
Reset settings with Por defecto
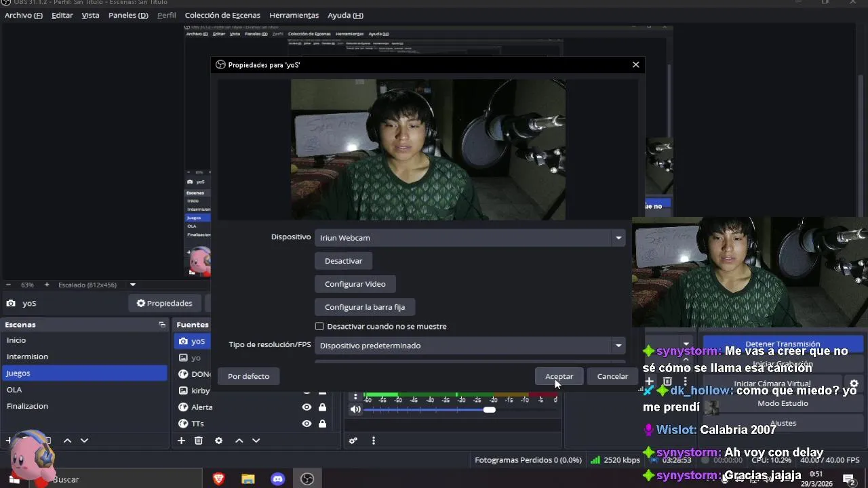(248, 376)
